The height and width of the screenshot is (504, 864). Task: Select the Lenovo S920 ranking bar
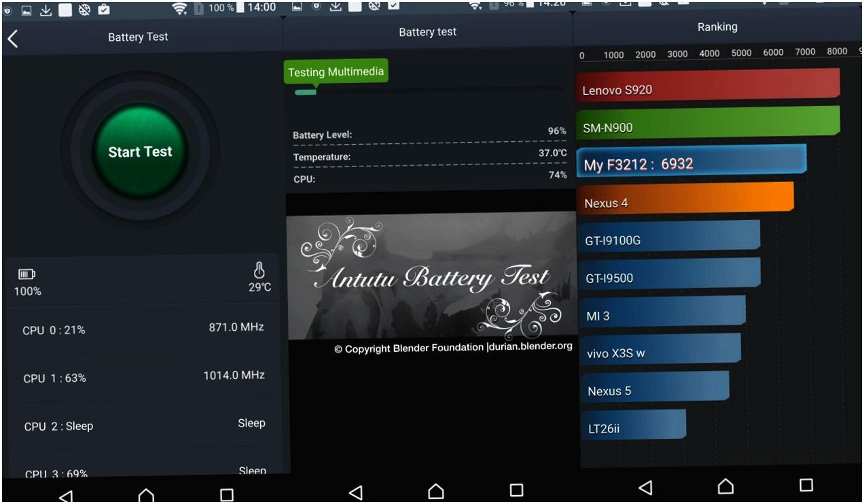click(x=708, y=86)
